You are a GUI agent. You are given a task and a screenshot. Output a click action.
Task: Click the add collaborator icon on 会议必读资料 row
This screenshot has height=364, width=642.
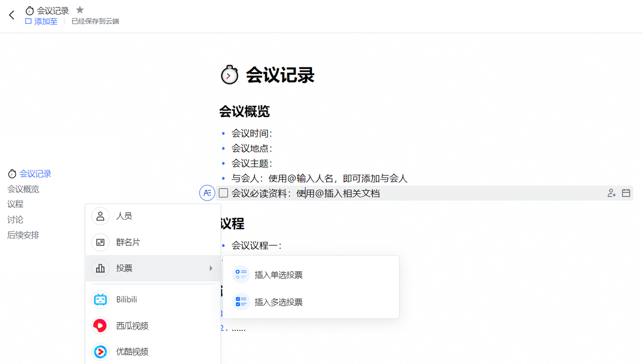pos(612,193)
